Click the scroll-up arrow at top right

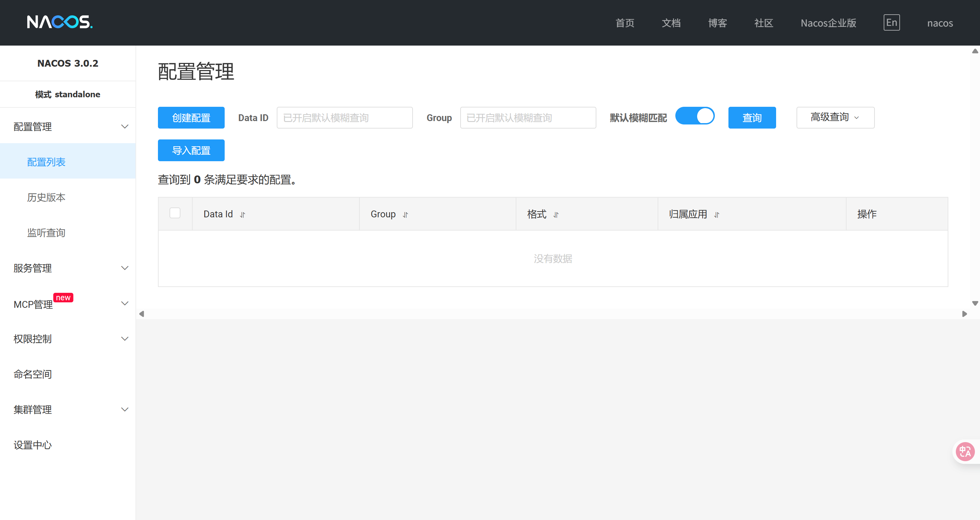pos(975,51)
